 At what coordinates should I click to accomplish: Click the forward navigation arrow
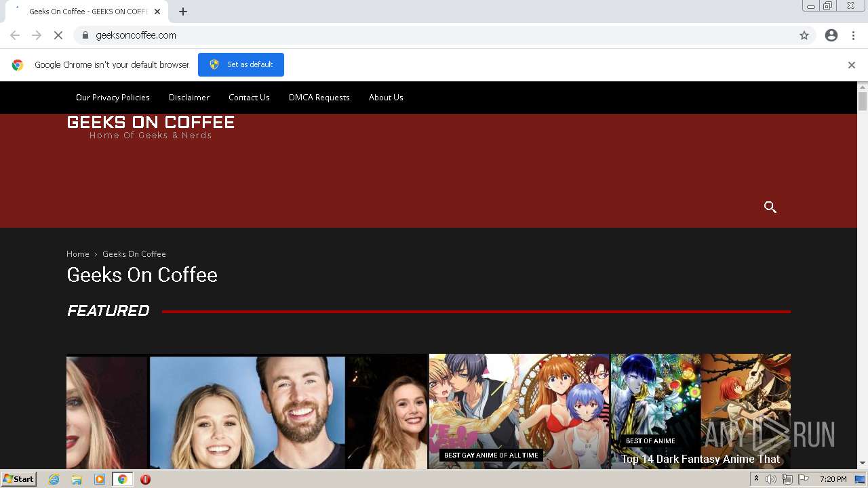(x=37, y=35)
